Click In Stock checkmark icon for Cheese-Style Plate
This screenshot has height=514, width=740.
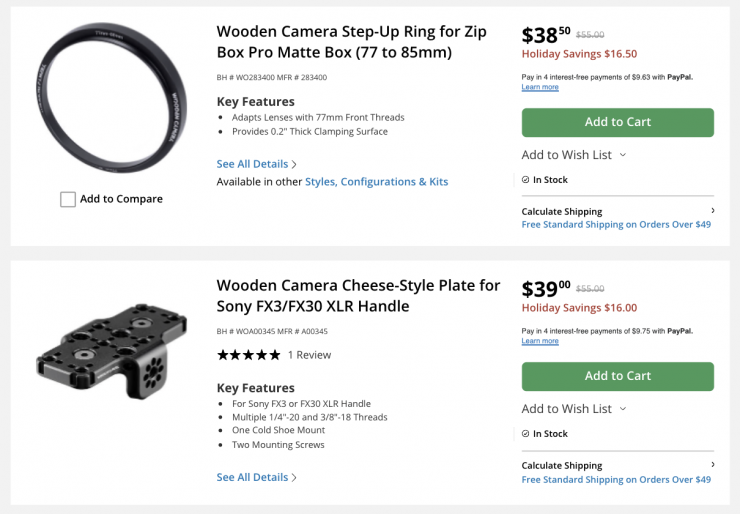pos(526,434)
